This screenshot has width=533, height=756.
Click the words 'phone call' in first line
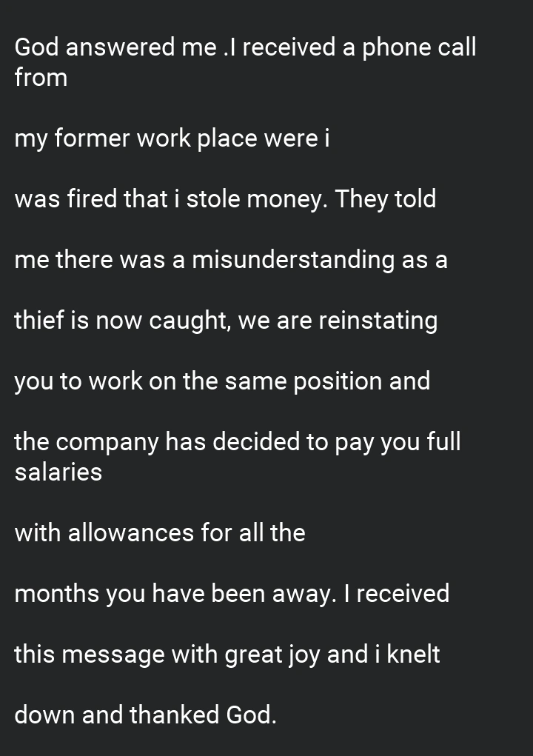pos(419,47)
